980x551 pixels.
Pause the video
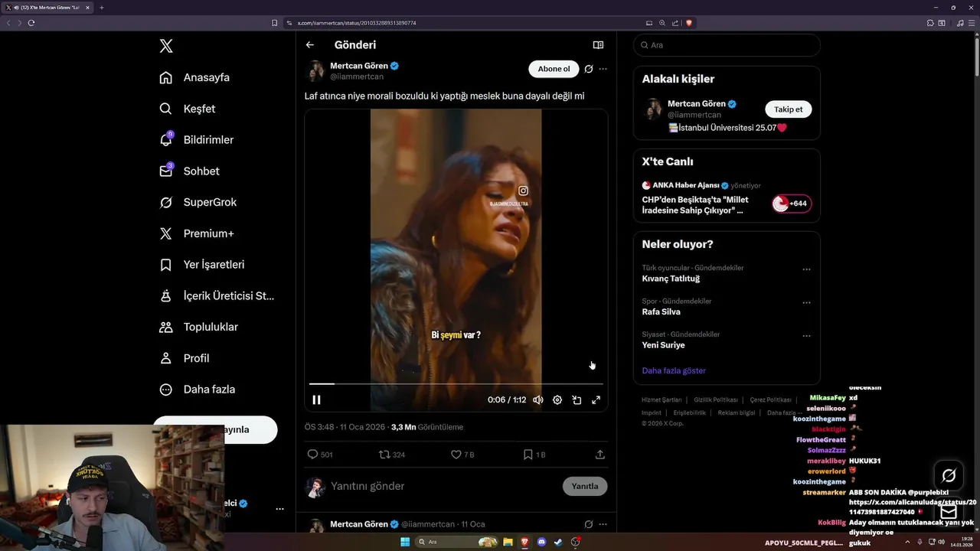(x=316, y=399)
